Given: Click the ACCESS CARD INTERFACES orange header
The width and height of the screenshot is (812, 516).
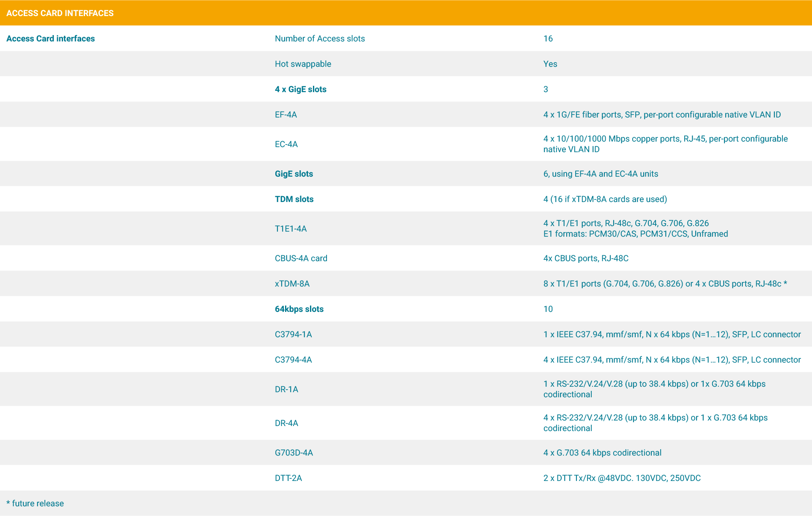Looking at the screenshot, I should click(x=60, y=13).
